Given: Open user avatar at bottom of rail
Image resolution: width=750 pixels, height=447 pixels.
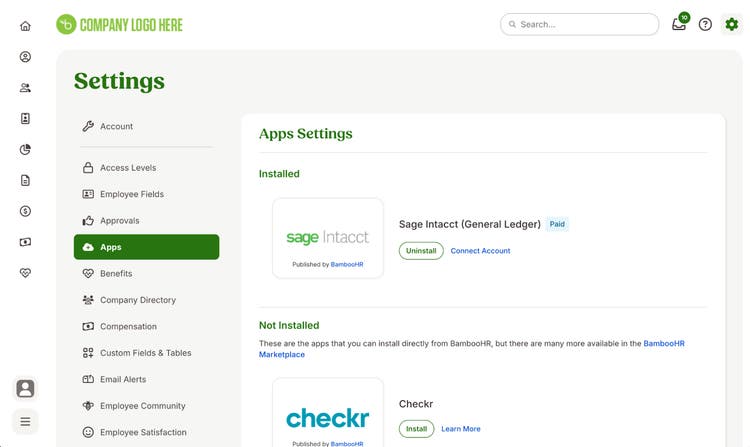Looking at the screenshot, I should click(x=25, y=388).
